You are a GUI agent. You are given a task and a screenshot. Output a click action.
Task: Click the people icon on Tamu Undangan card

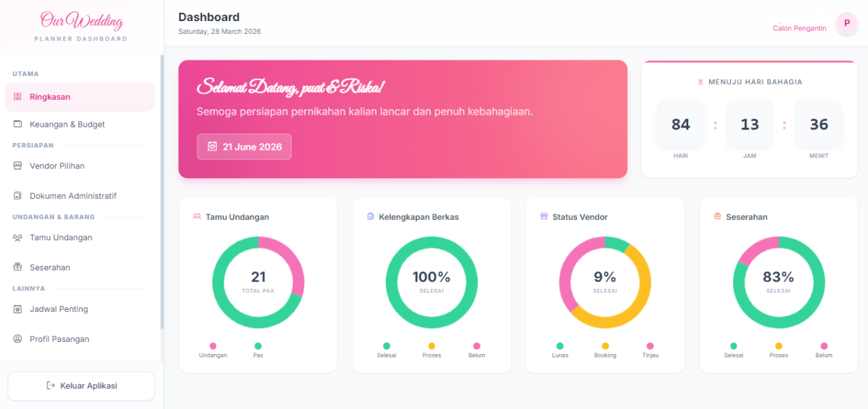coord(197,216)
